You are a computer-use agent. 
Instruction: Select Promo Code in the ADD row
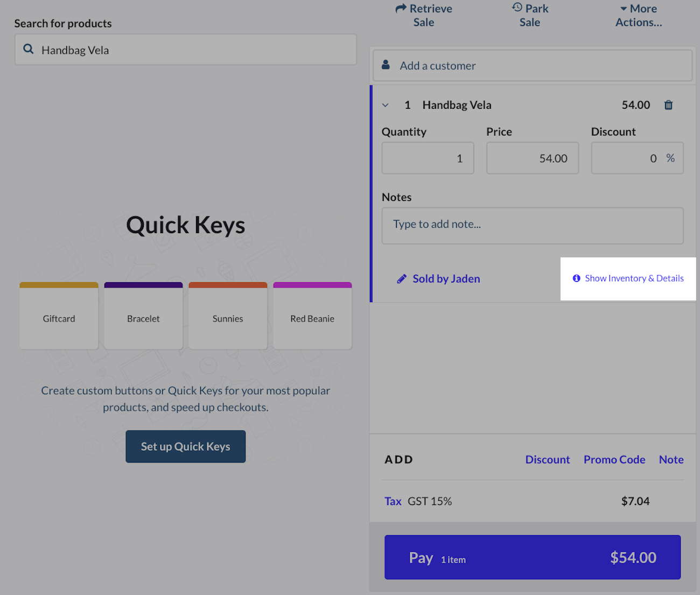pyautogui.click(x=614, y=459)
